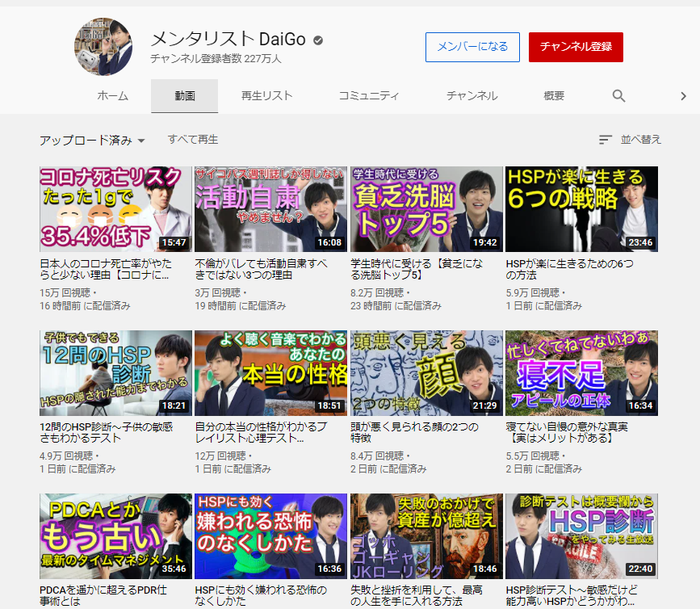Open video titled 自分の本当の性格がわかるプレイリスト心理テスト

[261, 432]
